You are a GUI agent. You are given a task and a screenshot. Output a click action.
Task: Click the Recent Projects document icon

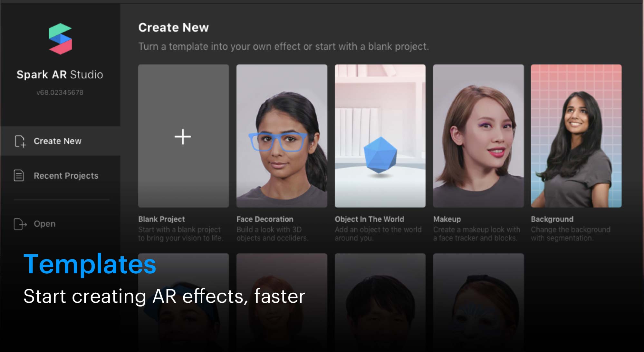coord(19,176)
